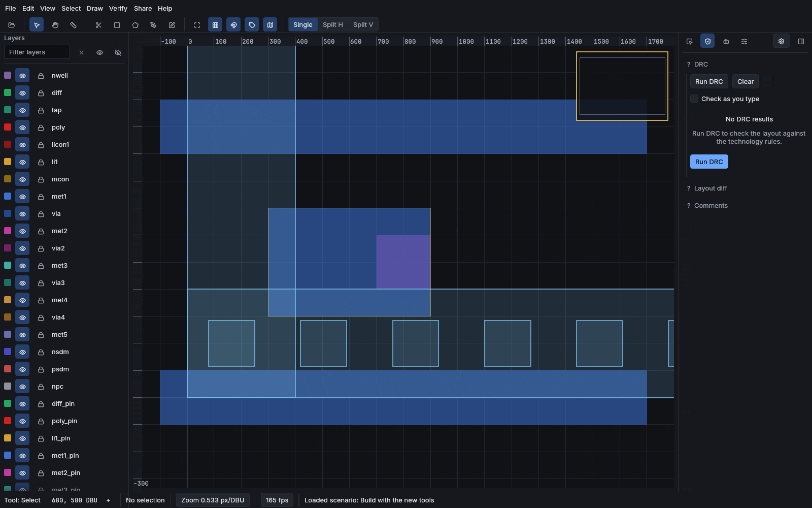Image resolution: width=812 pixels, height=508 pixels.
Task: Open file with folder icon
Action: (x=12, y=25)
